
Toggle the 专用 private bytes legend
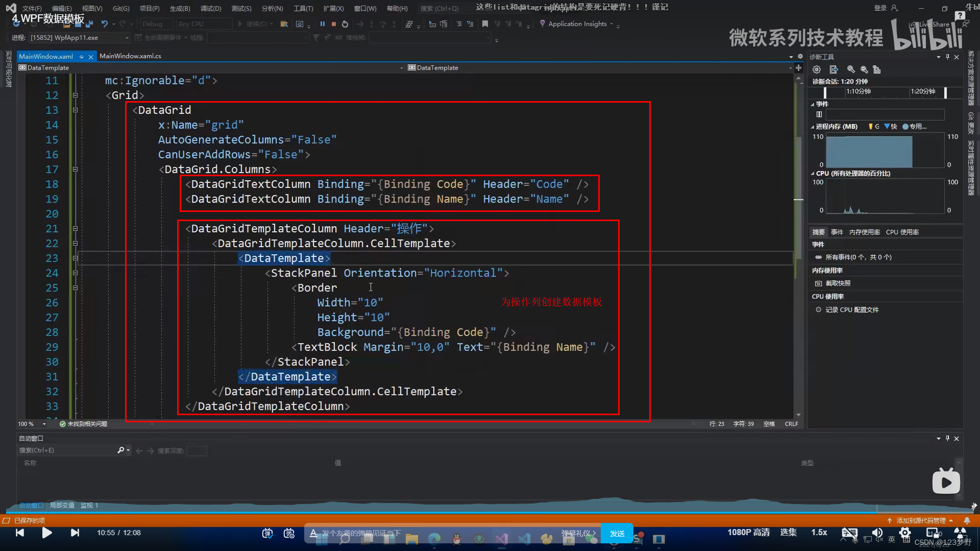click(915, 127)
